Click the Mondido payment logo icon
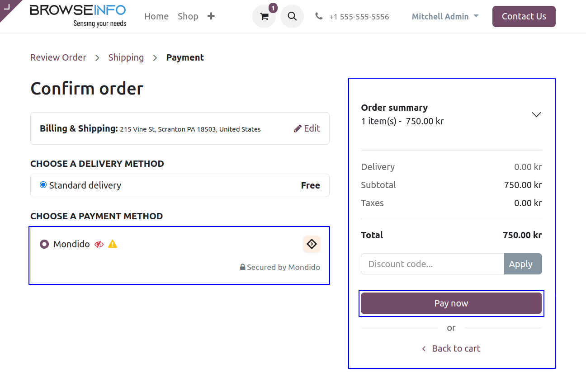Image resolution: width=586 pixels, height=392 pixels. pos(312,244)
